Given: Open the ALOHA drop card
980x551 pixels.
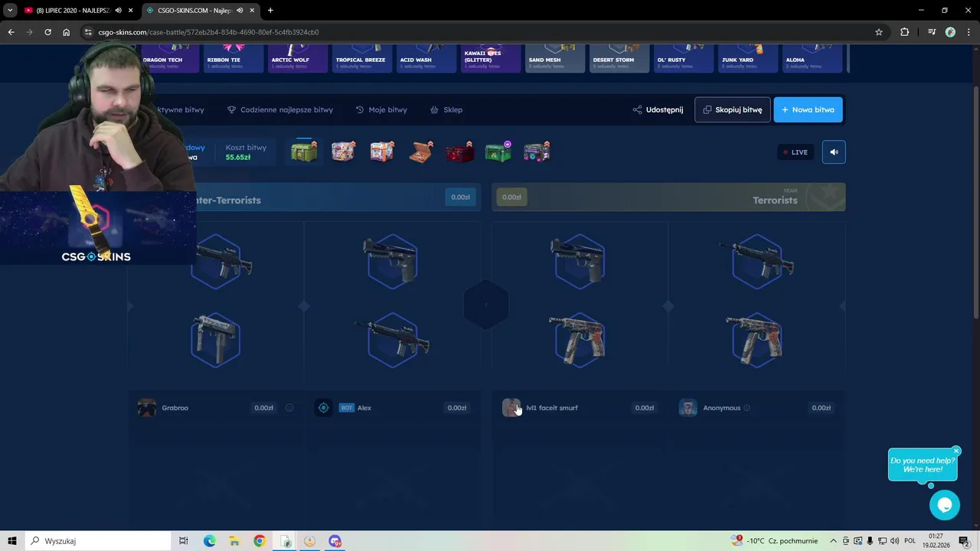Looking at the screenshot, I should [x=813, y=59].
